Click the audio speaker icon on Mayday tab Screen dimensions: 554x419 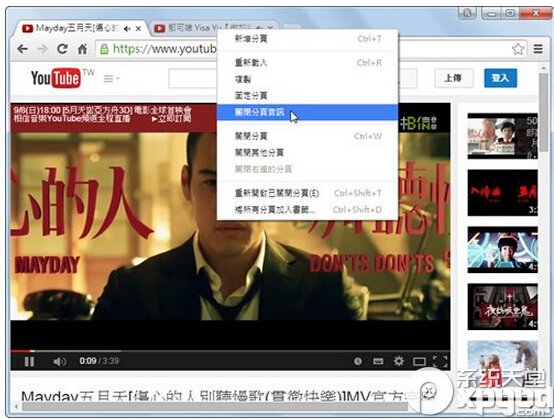click(127, 29)
